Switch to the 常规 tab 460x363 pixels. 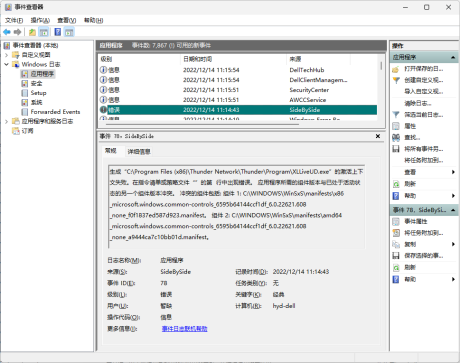[111, 151]
